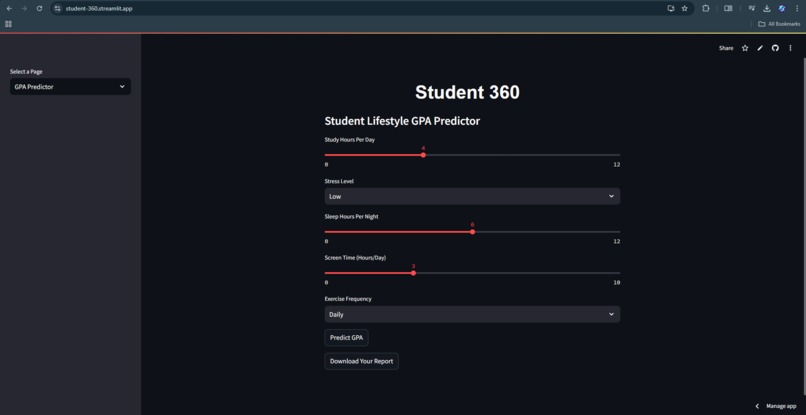806x415 pixels.
Task: Open the All Bookmarks folder
Action: click(779, 24)
